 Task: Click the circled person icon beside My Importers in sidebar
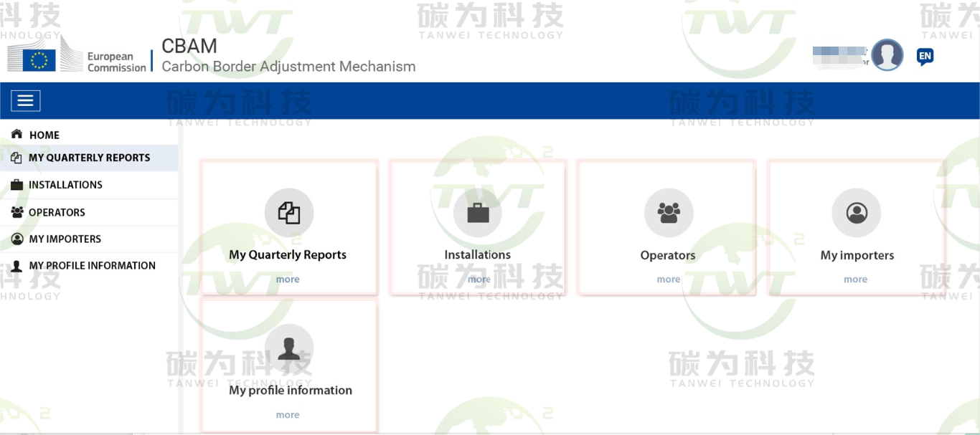pos(17,239)
